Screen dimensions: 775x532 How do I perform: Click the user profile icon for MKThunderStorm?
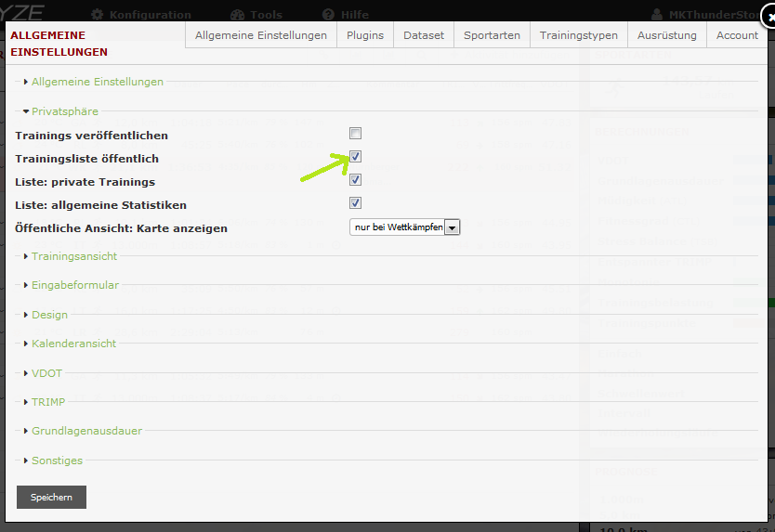pyautogui.click(x=684, y=15)
